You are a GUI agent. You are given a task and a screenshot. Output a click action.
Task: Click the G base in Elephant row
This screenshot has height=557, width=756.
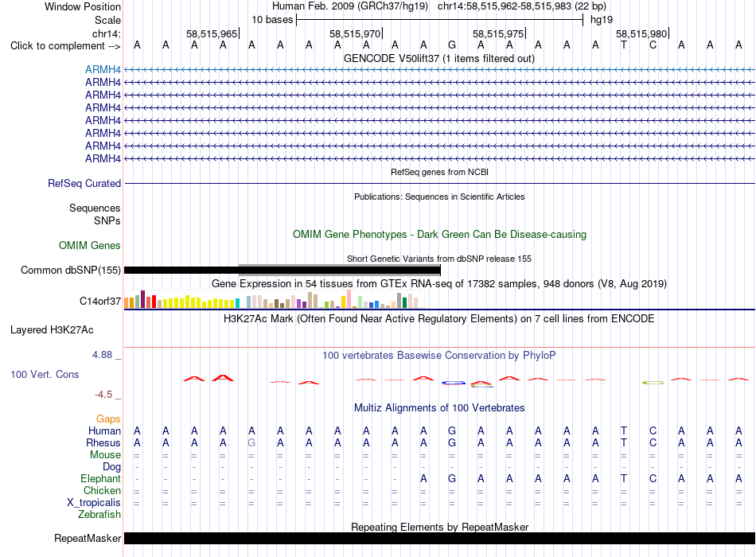point(452,478)
